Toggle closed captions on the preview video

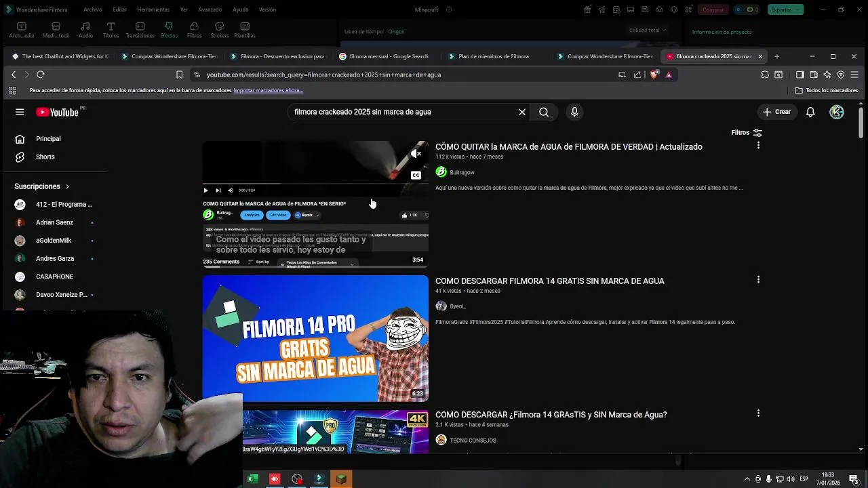coord(416,175)
